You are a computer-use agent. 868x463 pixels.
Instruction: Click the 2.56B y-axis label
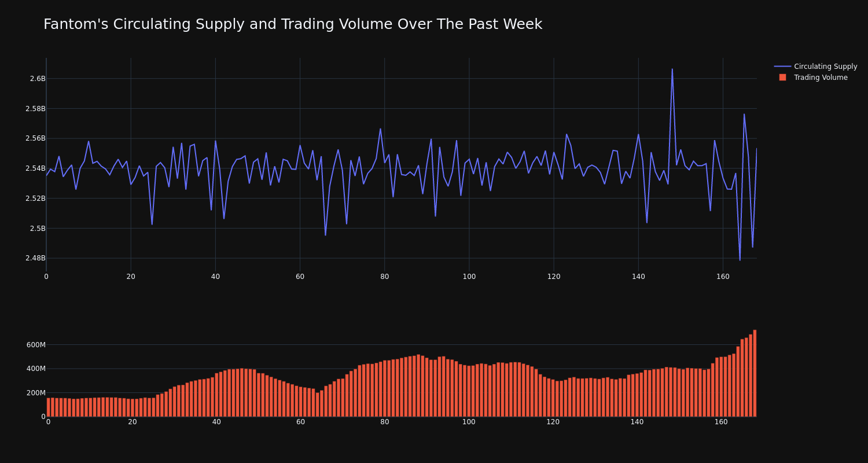[x=35, y=138]
